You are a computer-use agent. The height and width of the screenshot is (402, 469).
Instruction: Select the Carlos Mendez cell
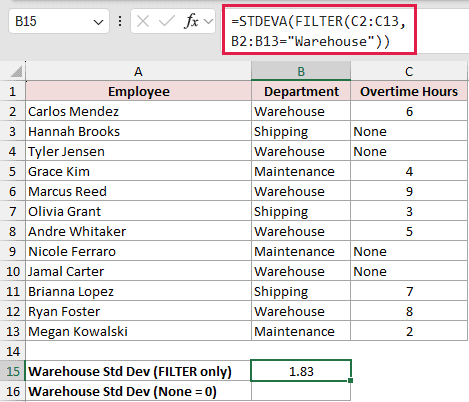138,111
